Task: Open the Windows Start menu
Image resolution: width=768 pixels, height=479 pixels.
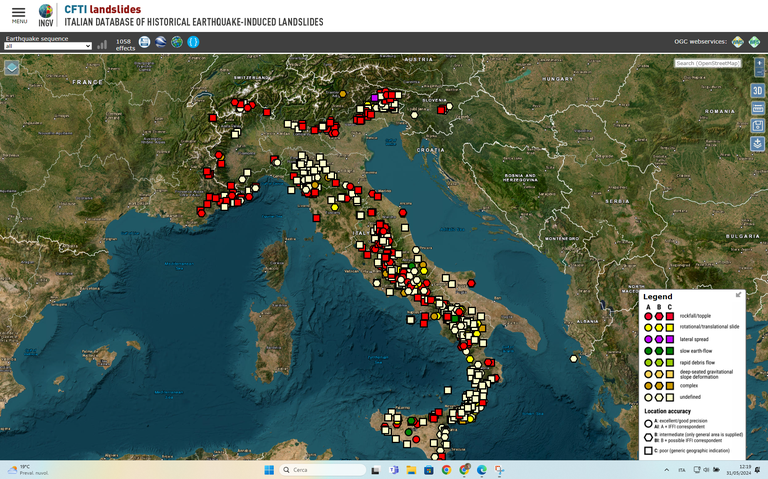Action: coord(268,469)
